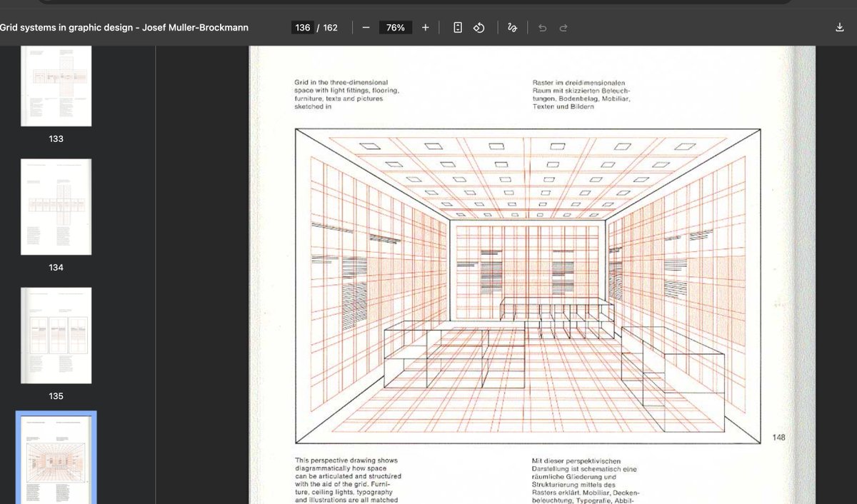Open page 135 thumbnail
Image resolution: width=857 pixels, height=504 pixels.
[x=56, y=336]
